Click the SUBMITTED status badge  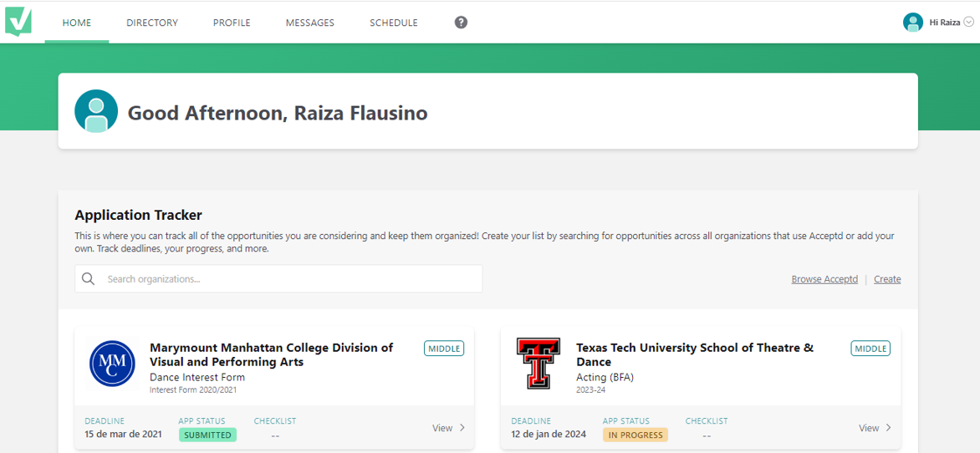pos(207,435)
